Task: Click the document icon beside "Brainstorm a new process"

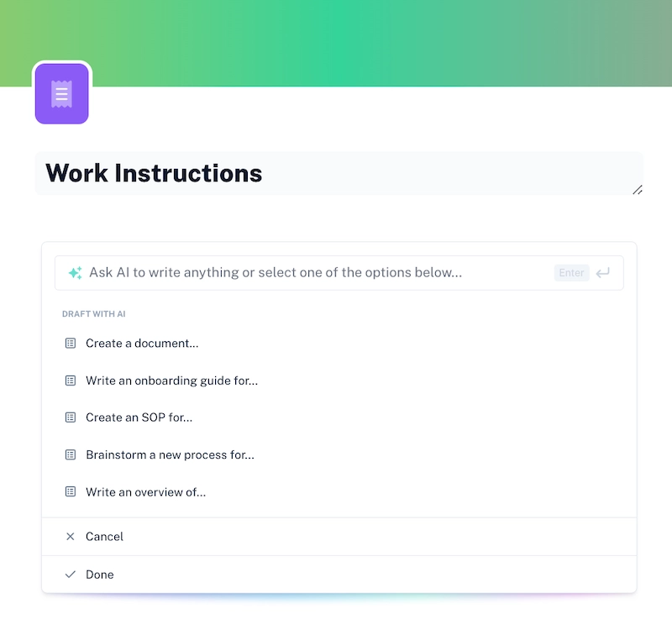Action: click(x=70, y=454)
